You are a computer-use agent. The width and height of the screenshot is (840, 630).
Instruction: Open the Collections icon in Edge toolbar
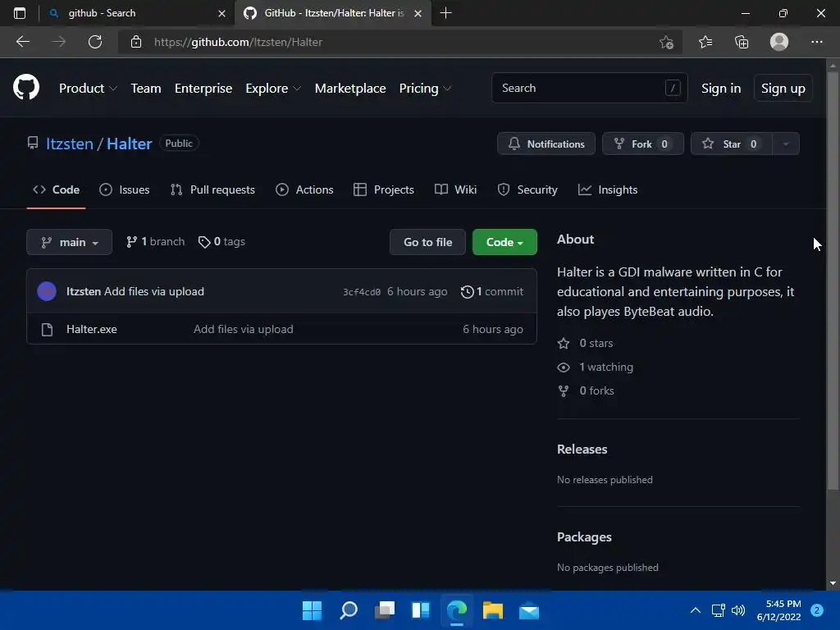[742, 42]
